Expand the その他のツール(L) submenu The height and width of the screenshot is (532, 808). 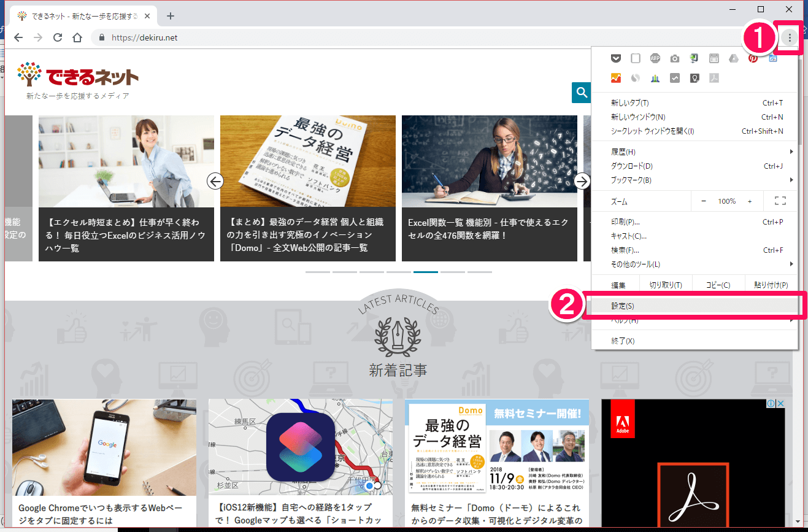pos(694,264)
